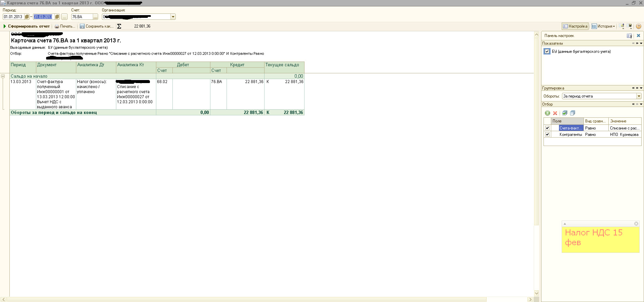The image size is (644, 302).
Task: Toggle БУ (данные бухгалтерского учета) checkbox
Action: (547, 51)
